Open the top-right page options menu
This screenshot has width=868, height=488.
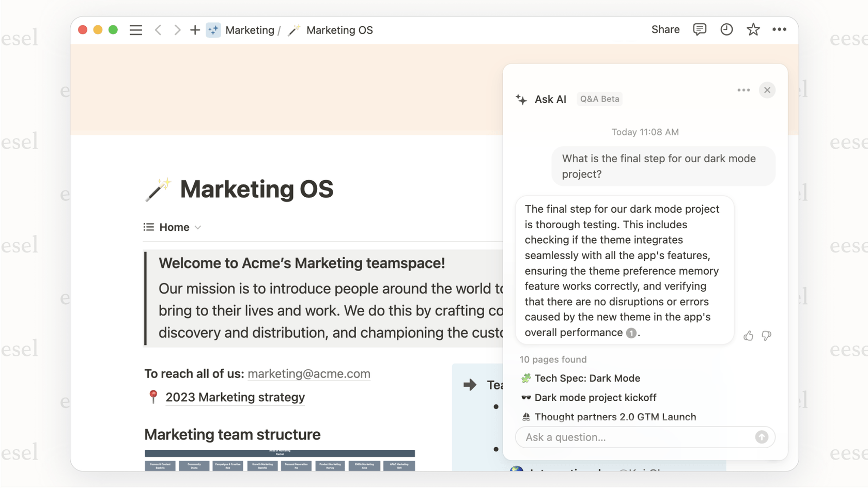pyautogui.click(x=779, y=29)
